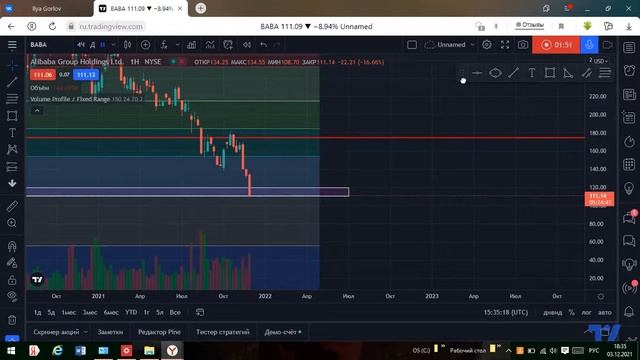Click the Remove Drawings trash icon
640x360 pixels.
click(12, 320)
